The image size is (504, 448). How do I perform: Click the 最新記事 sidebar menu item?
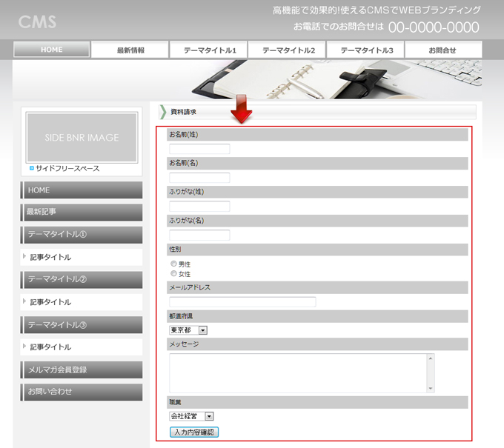[x=82, y=212]
